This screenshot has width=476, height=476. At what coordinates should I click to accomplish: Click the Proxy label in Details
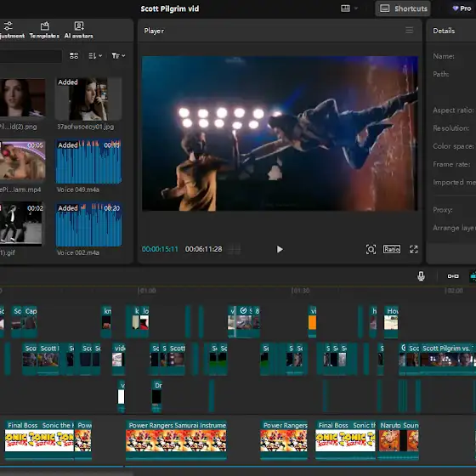point(443,210)
